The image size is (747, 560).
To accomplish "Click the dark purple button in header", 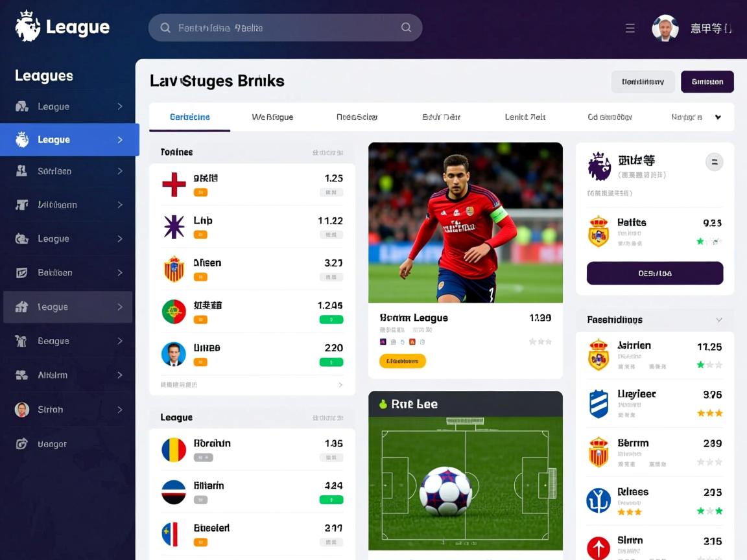I will [707, 82].
